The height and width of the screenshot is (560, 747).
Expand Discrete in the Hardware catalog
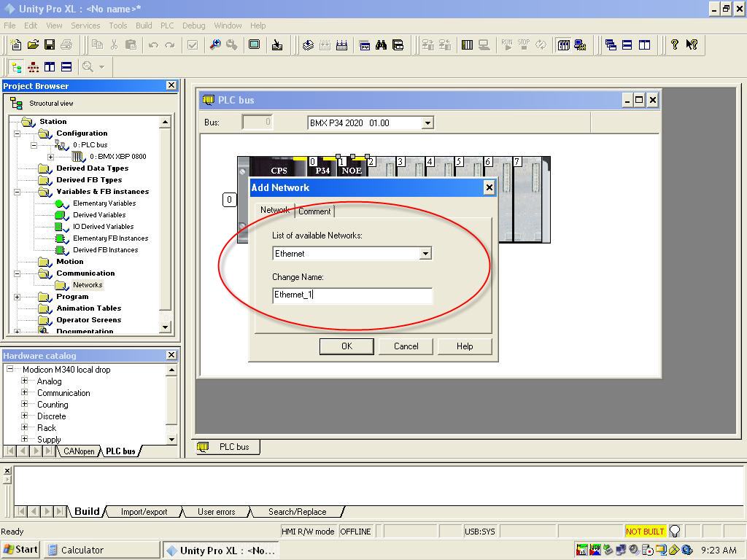tap(24, 416)
